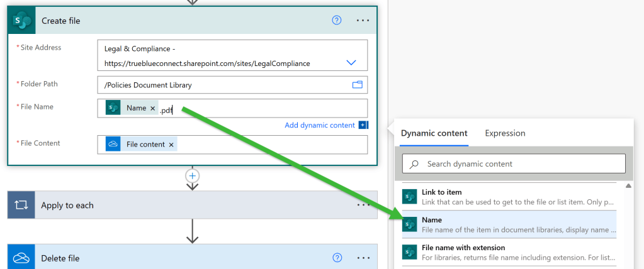Click the Search dynamic content box
The image size is (644, 269).
tap(514, 163)
